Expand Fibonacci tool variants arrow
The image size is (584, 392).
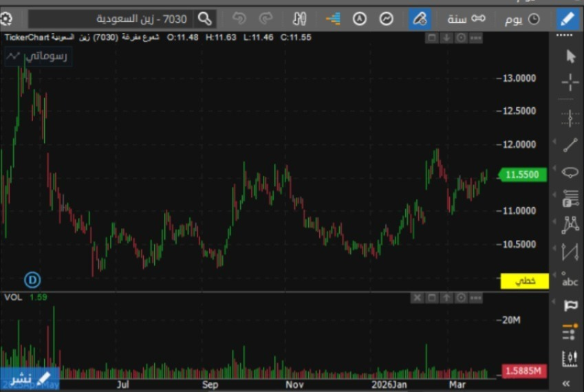coord(554,195)
